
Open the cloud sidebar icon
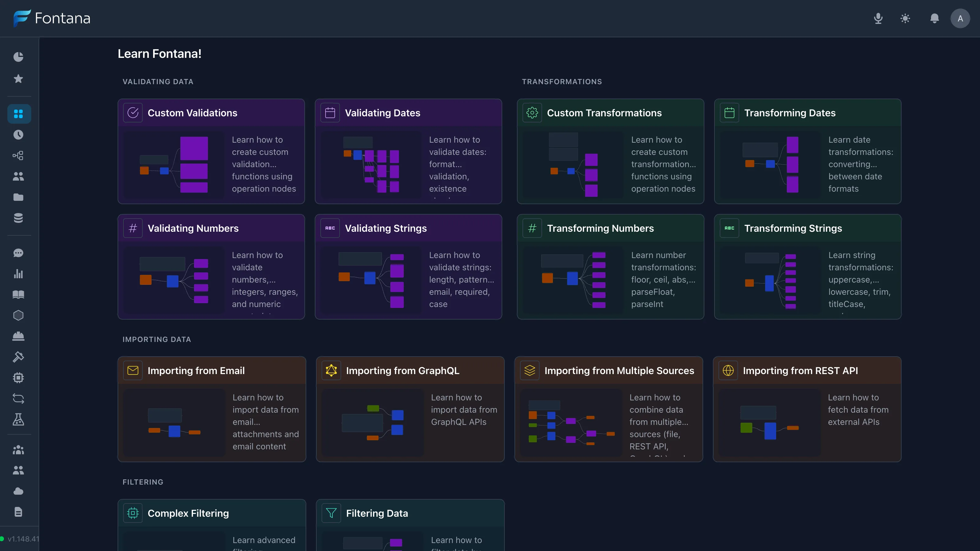click(18, 491)
